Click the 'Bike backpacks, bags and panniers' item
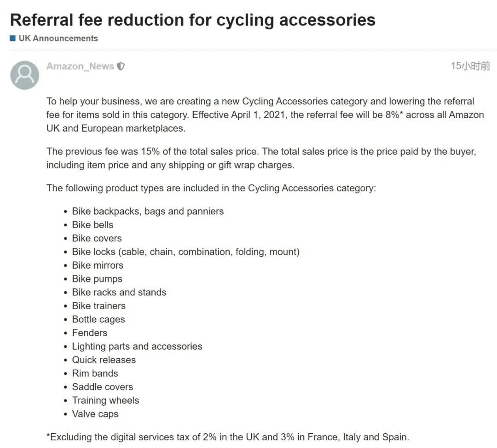This screenshot has width=497, height=448. point(148,211)
